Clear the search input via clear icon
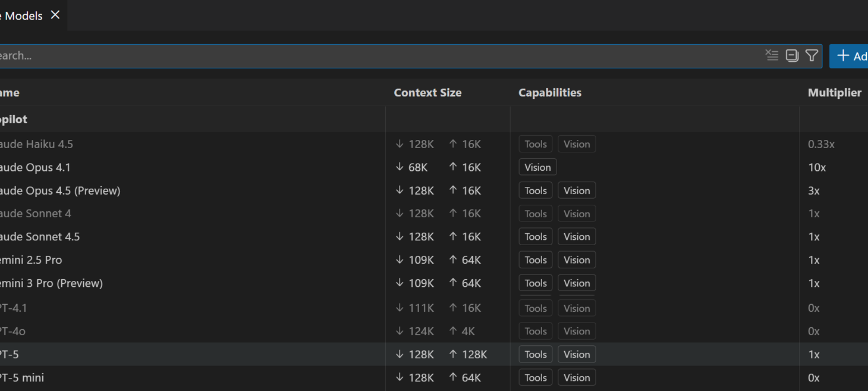 [x=772, y=55]
